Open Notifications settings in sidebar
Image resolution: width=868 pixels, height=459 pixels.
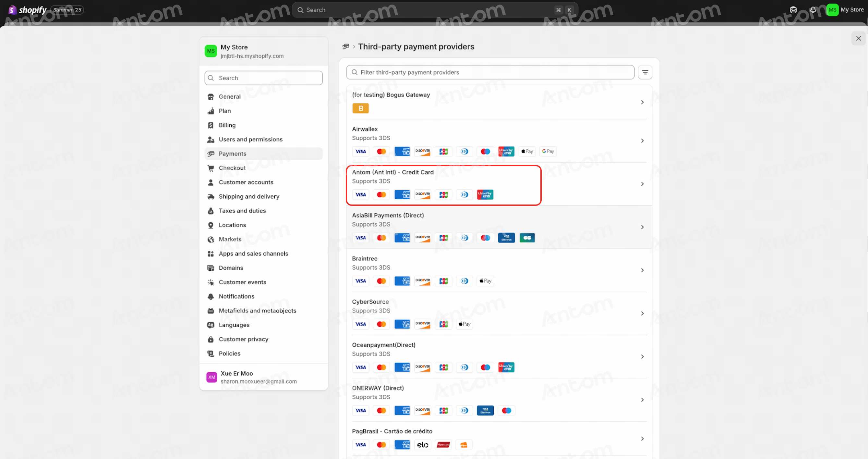(x=263, y=296)
